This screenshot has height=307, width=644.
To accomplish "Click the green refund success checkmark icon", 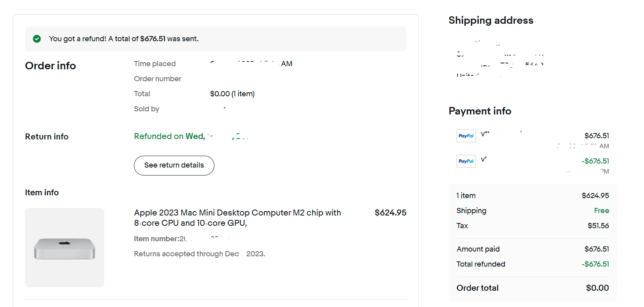I will click(37, 39).
